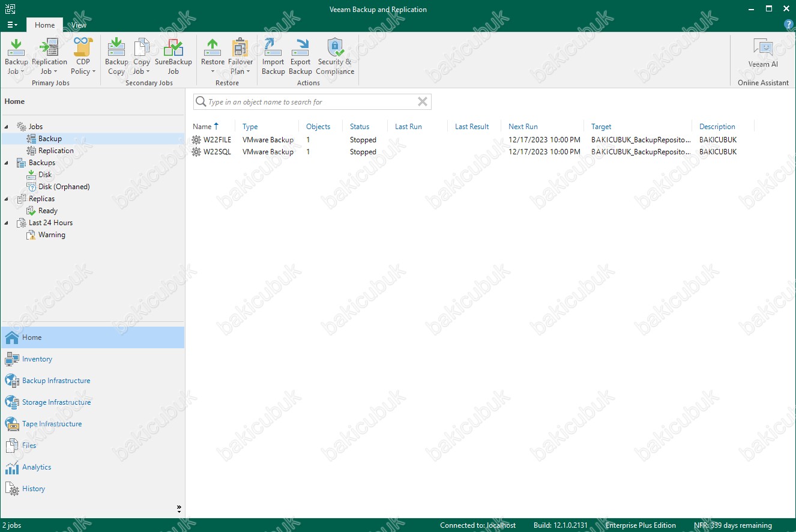Viewport: 796px width, 532px height.
Task: Open the Storage Infrastructure view
Action: pyautogui.click(x=92, y=402)
